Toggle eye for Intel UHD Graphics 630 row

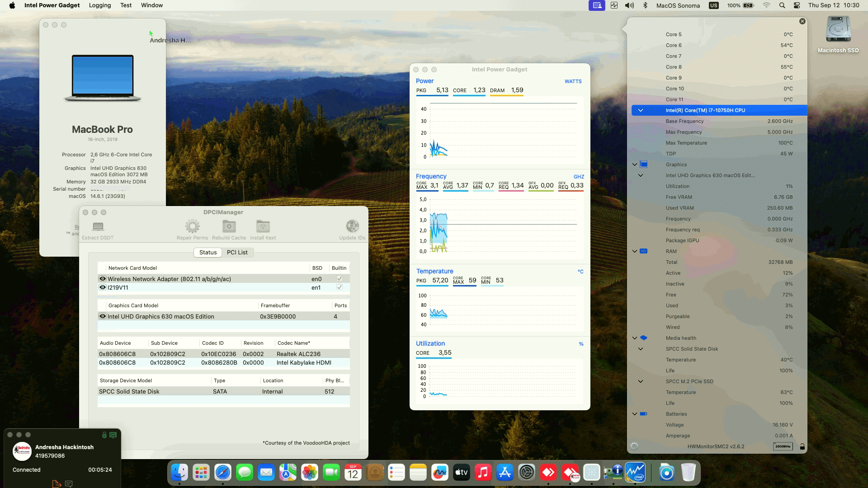click(103, 316)
